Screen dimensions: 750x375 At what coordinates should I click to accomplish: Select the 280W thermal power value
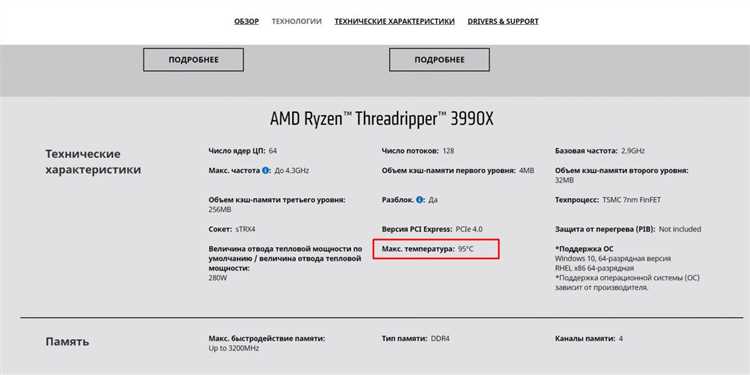(x=217, y=277)
